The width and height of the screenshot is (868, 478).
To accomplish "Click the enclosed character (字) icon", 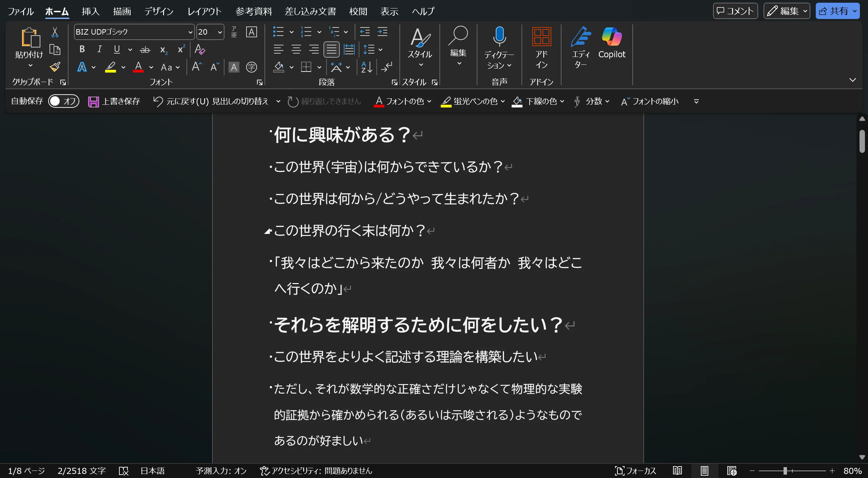I will [251, 67].
